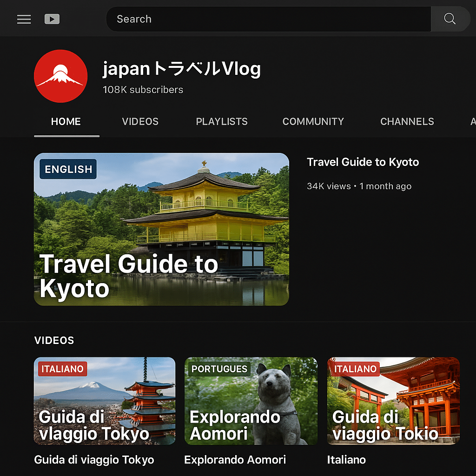Focus the Search input field
This screenshot has height=476, width=476.
click(x=268, y=19)
